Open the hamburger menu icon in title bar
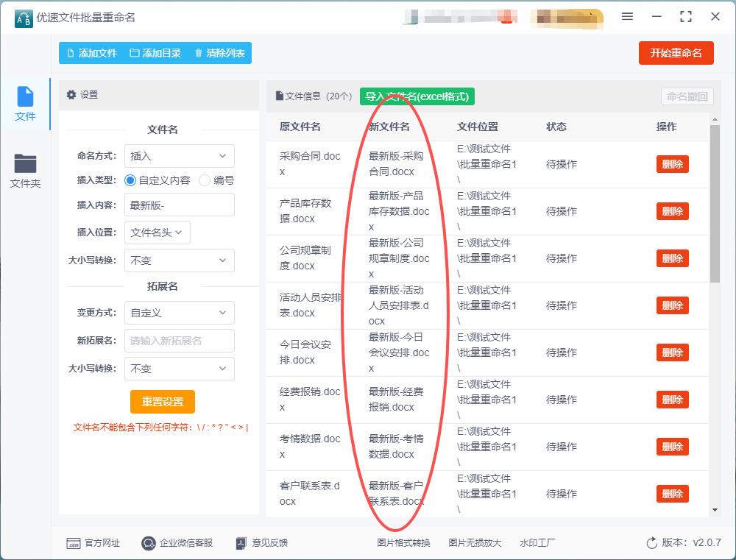The height and width of the screenshot is (560, 736). (628, 16)
